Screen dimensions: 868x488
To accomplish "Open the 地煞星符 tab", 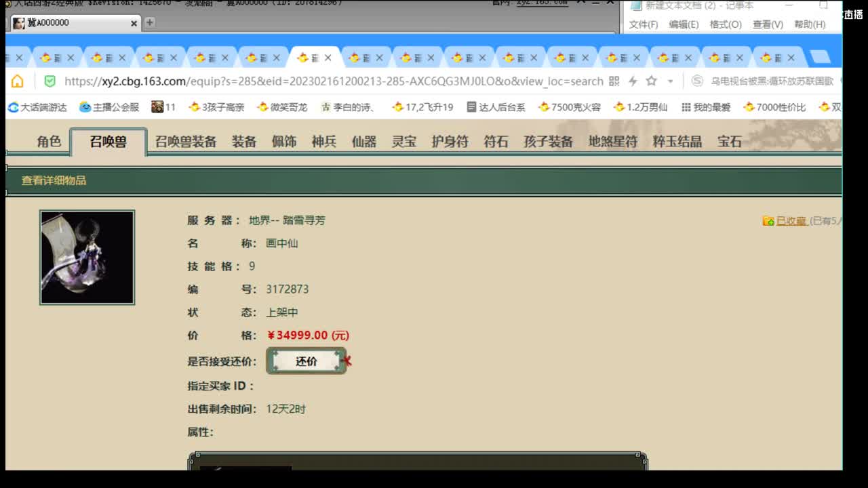I will click(613, 142).
